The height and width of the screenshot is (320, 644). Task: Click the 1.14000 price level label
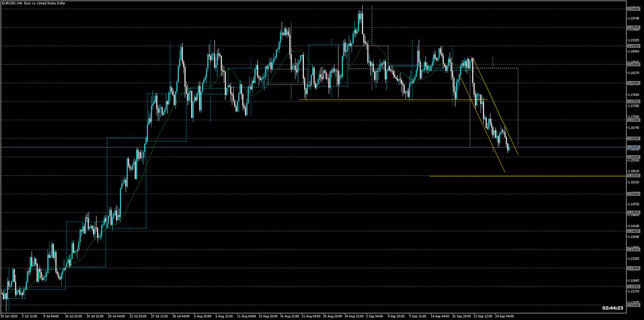[634, 231]
